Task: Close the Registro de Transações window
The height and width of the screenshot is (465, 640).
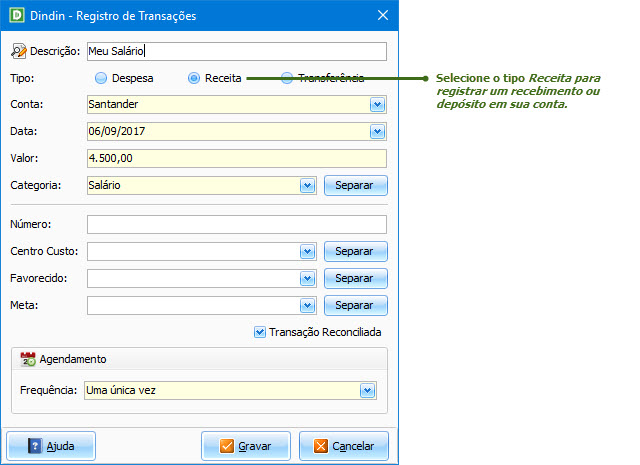Action: click(383, 16)
